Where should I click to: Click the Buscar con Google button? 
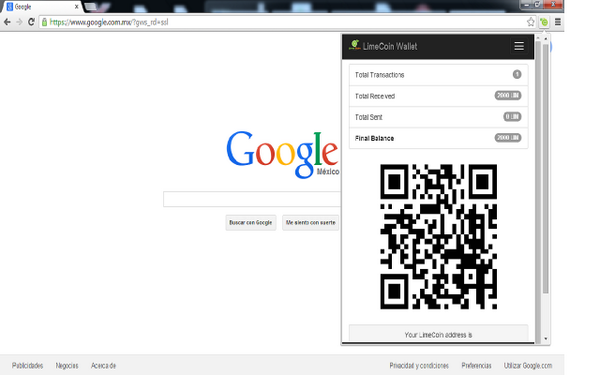251,223
